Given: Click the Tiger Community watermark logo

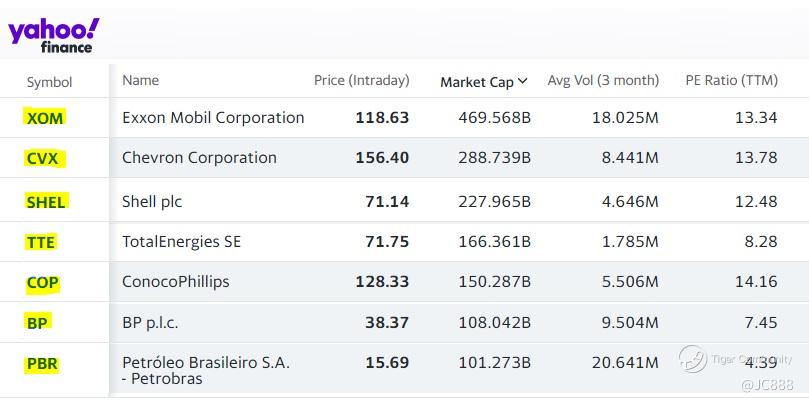Looking at the screenshot, I should click(x=693, y=358).
